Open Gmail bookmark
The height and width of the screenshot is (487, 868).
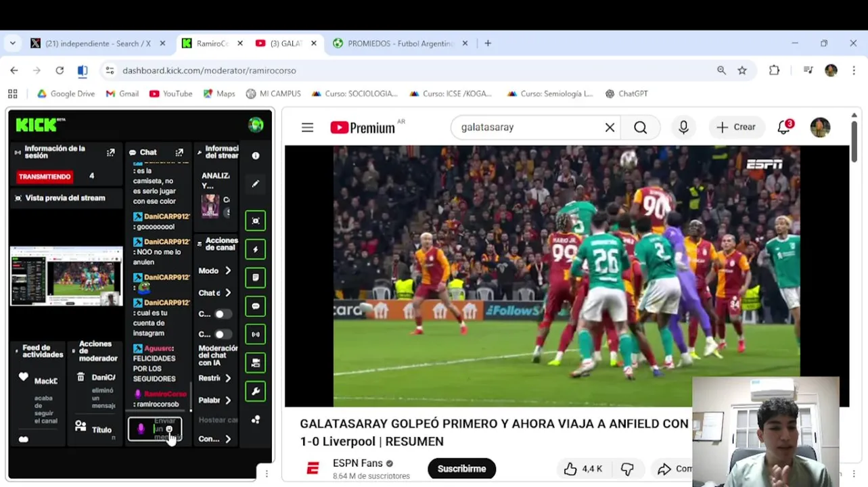(122, 94)
